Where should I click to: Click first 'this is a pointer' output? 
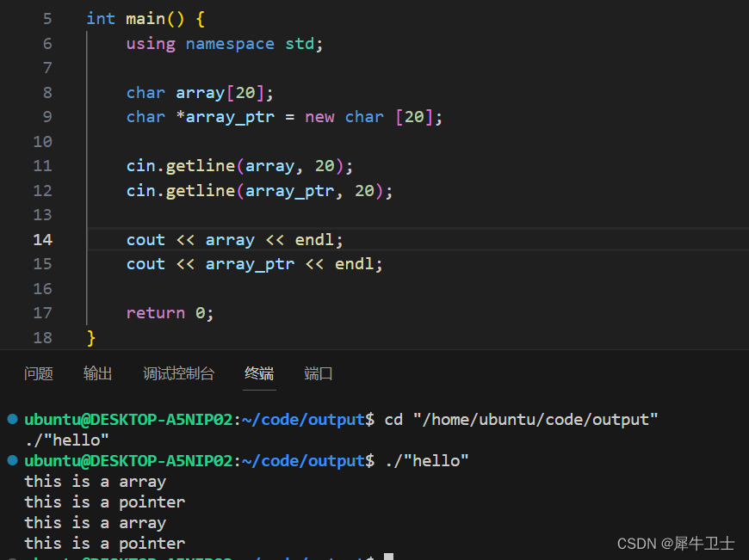105,502
